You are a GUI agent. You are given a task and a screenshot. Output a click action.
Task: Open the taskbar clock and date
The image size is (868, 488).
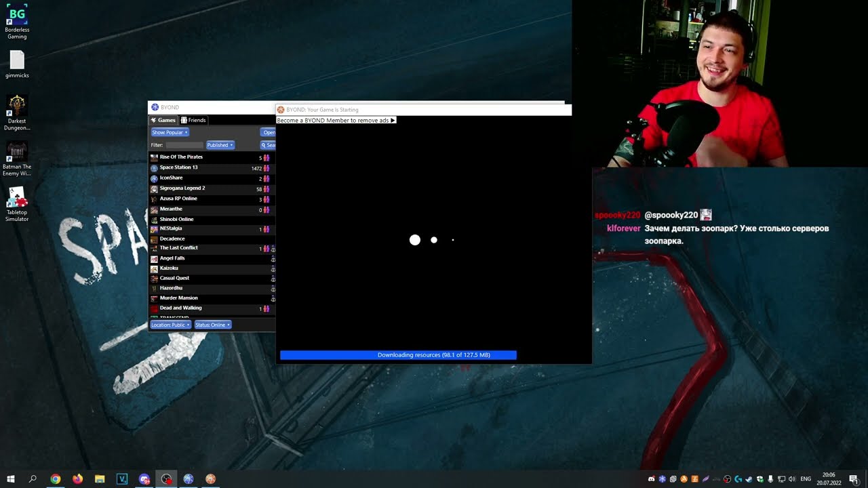tap(829, 479)
